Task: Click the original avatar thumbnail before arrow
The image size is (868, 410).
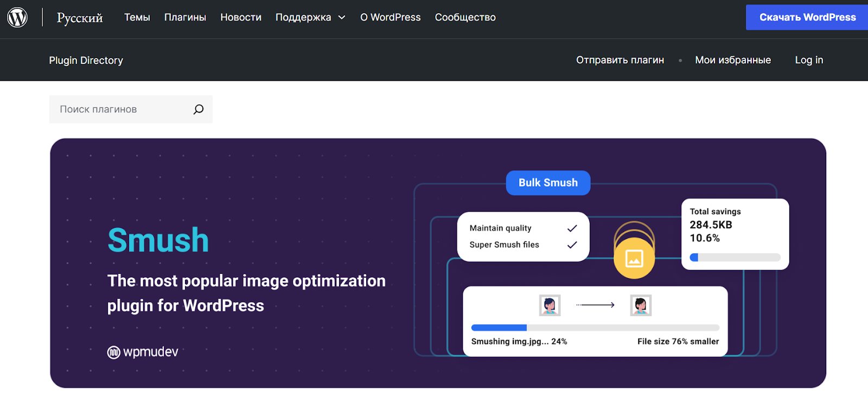Action: click(550, 305)
